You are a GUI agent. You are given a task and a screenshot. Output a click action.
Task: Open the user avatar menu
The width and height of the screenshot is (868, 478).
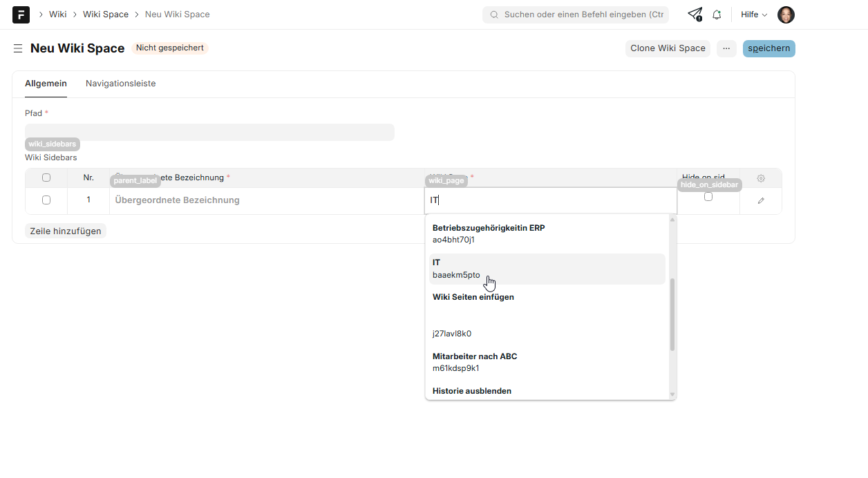click(786, 15)
